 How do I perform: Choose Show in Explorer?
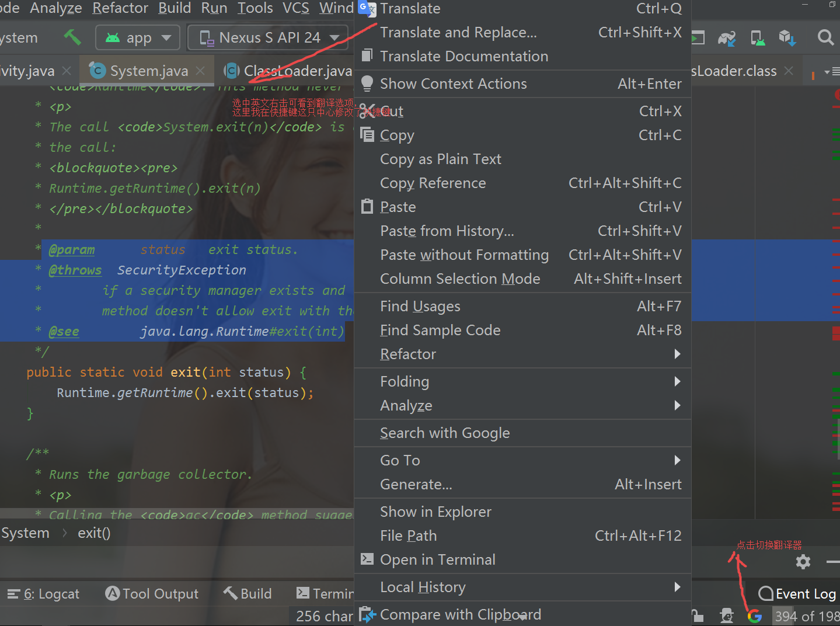[x=522, y=512]
